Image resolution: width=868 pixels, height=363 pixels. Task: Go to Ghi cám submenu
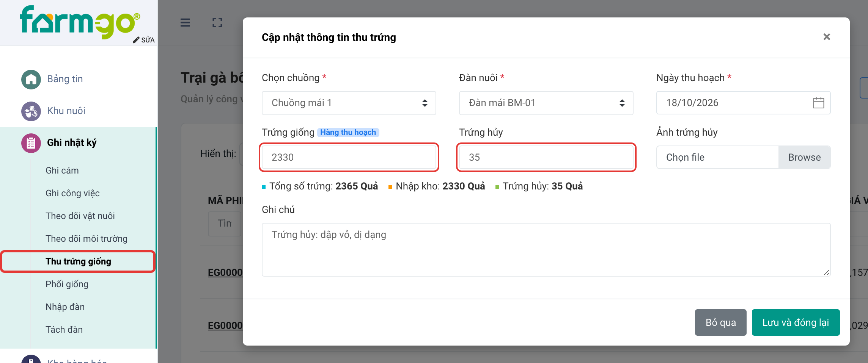[62, 171]
